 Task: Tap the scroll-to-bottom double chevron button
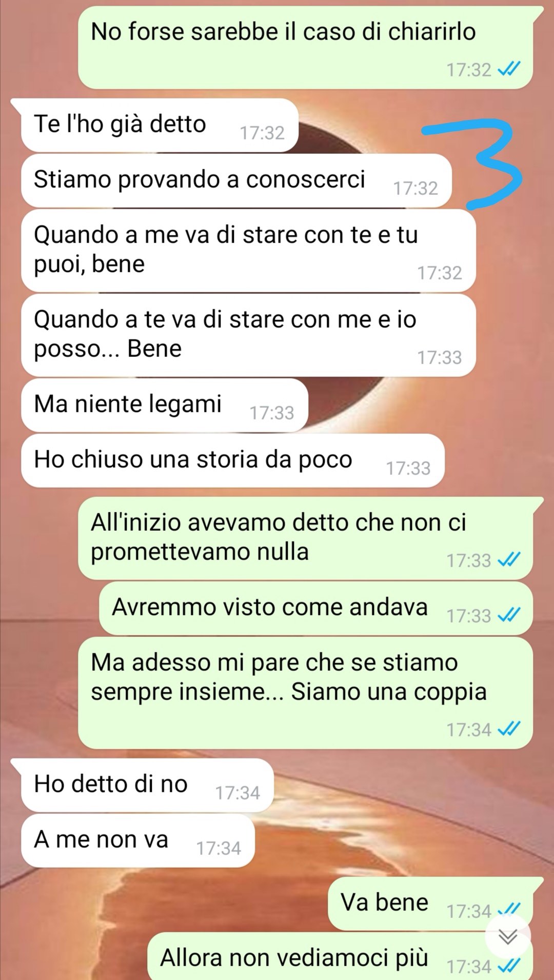(508, 937)
